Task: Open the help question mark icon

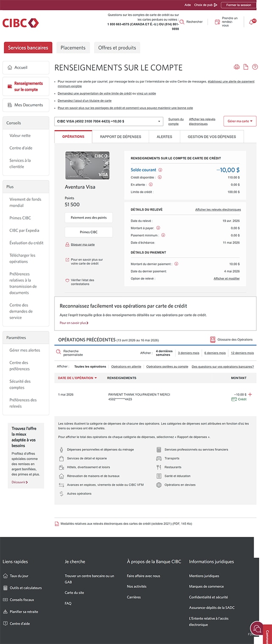Action: coord(255,67)
